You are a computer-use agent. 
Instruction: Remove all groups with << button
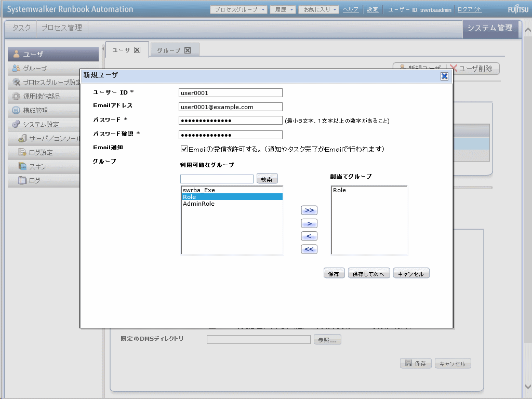tap(309, 249)
